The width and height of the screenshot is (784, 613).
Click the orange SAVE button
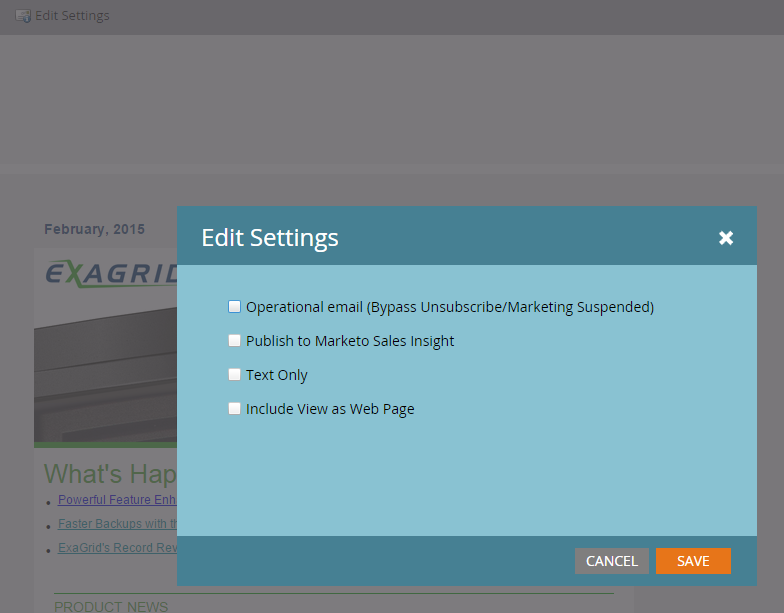[693, 561]
